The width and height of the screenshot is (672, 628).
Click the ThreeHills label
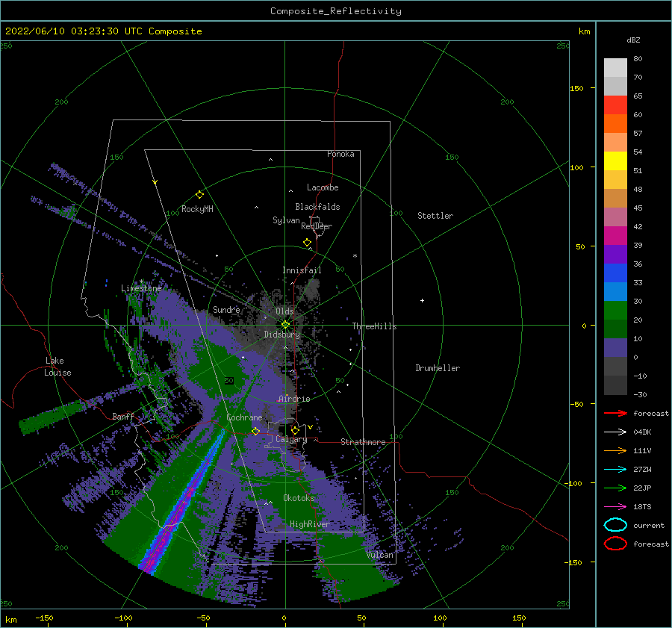click(374, 326)
